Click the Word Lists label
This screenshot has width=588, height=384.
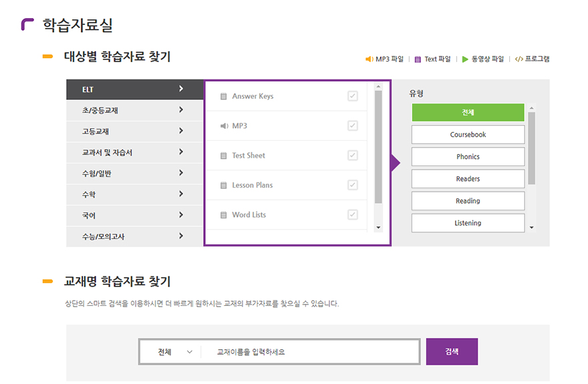249,214
